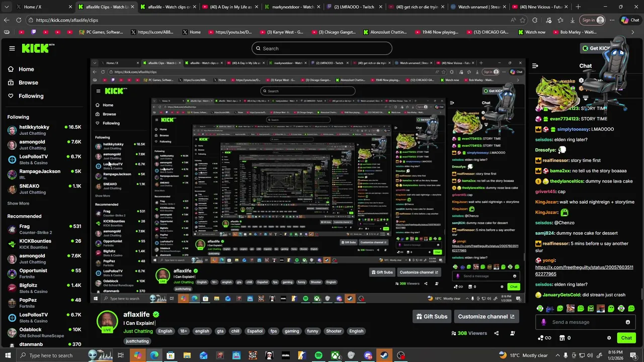Open RampageJackson channel in outermost sidebar
644x362 pixels.
pyautogui.click(x=44, y=174)
